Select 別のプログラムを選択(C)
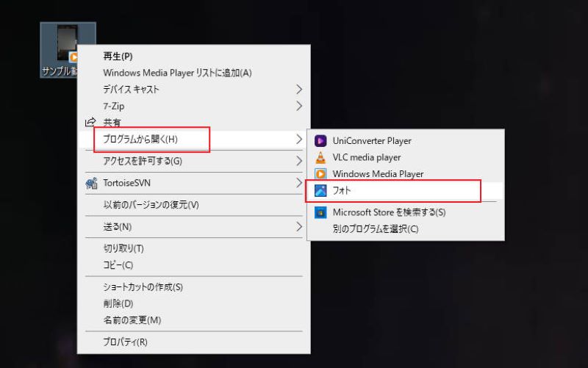The width and height of the screenshot is (588, 368). pos(406,229)
